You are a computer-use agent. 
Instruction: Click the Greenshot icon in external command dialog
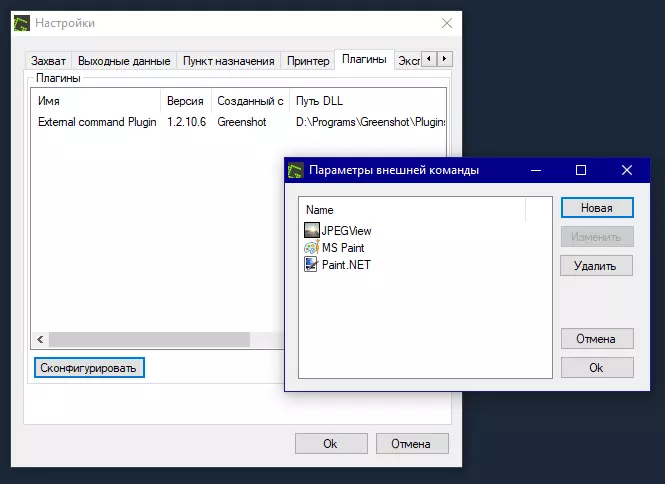click(296, 170)
